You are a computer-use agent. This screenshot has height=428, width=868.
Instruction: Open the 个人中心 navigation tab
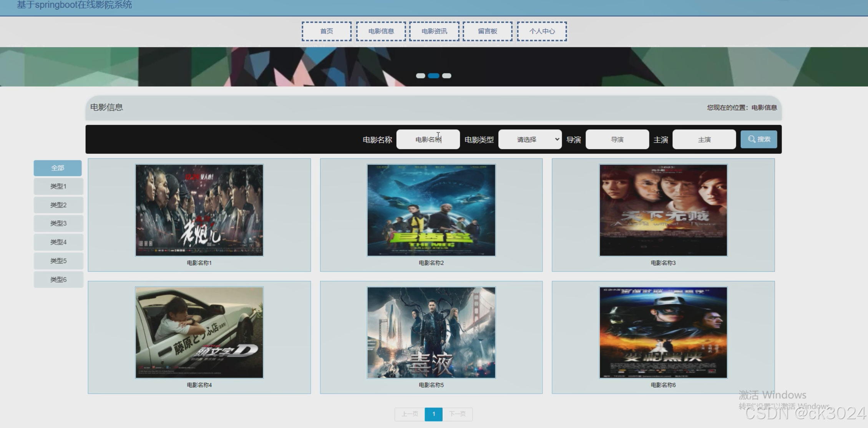[x=542, y=31]
